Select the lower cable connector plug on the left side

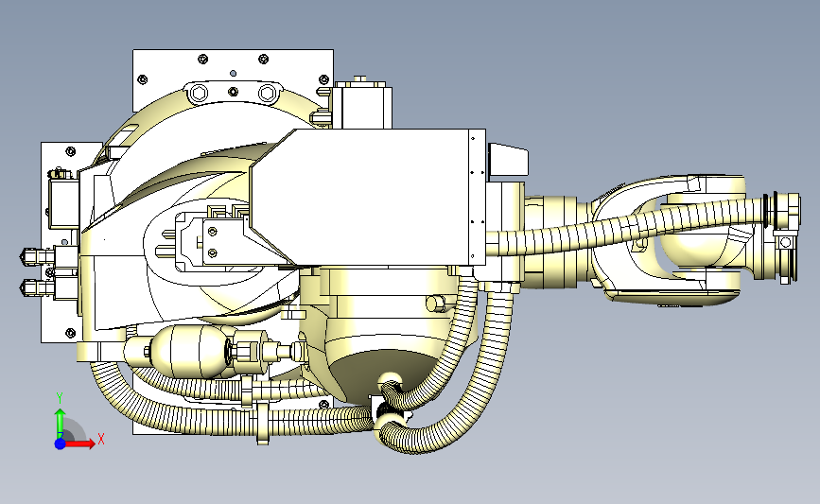tap(38, 287)
